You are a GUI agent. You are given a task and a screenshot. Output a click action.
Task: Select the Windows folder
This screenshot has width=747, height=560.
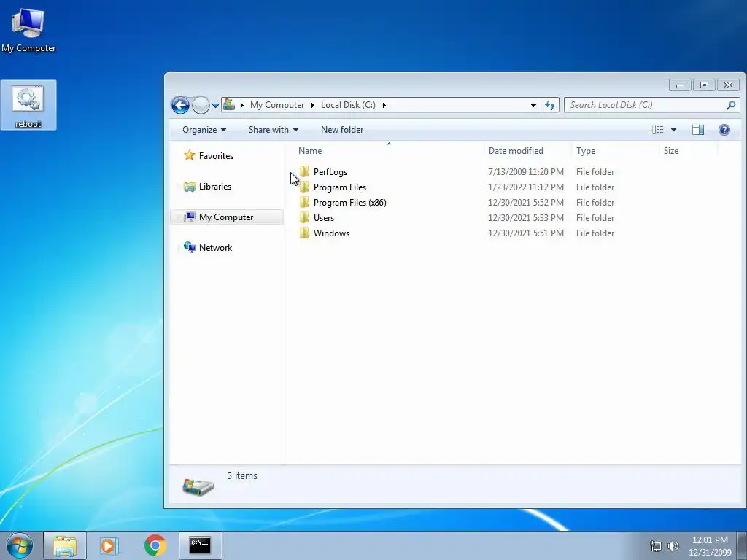(x=331, y=233)
